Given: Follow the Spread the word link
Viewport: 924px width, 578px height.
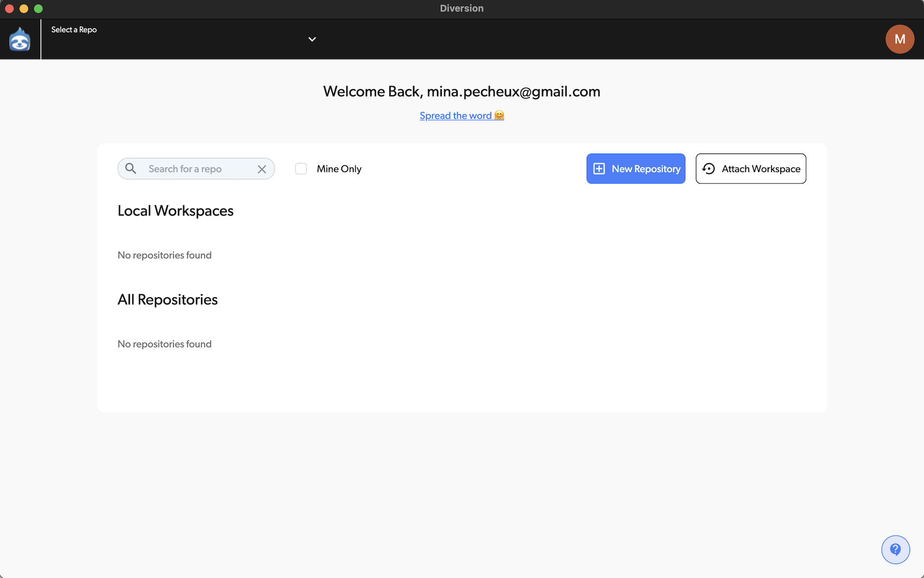Looking at the screenshot, I should click(462, 116).
